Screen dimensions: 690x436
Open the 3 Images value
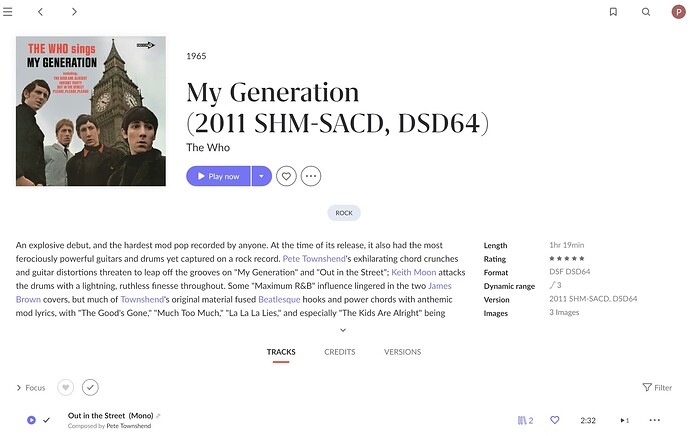point(564,312)
